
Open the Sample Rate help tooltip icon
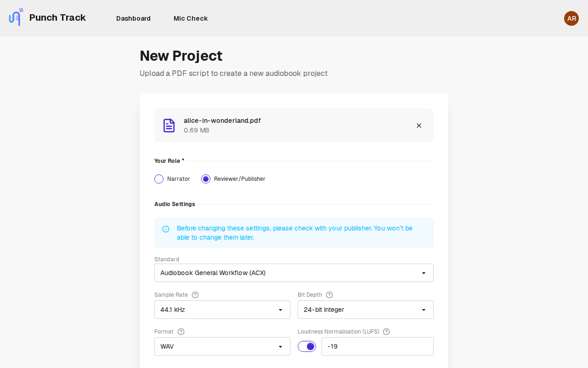click(195, 294)
